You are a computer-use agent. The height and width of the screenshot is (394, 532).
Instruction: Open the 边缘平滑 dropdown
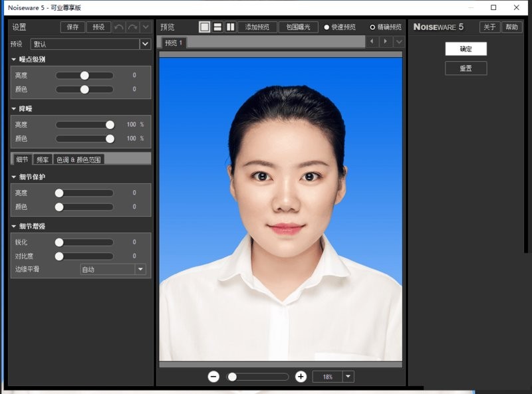pos(140,269)
